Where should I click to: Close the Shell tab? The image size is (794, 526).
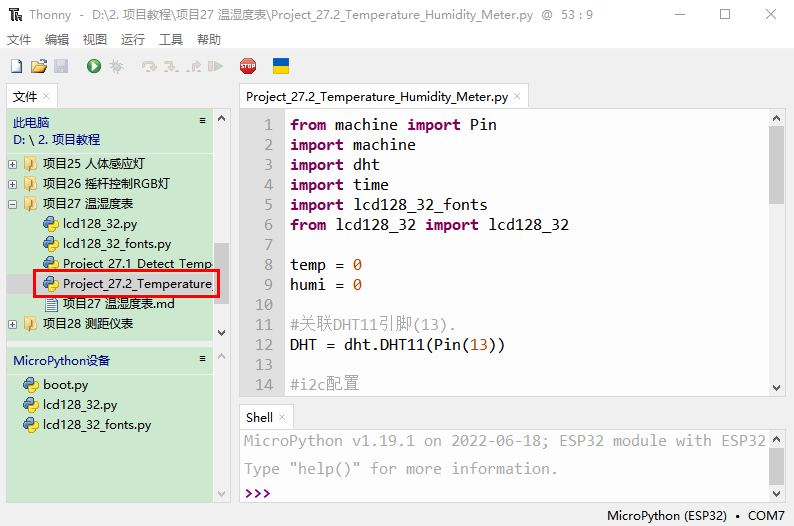[282, 418]
